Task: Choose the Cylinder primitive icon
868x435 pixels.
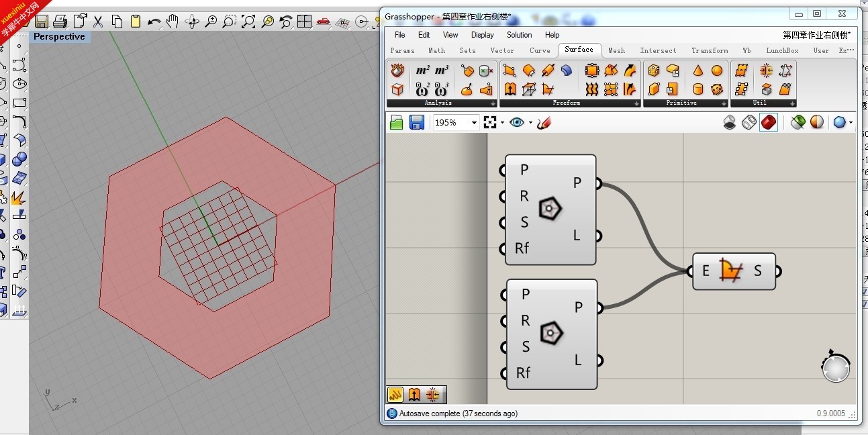Action: (x=698, y=89)
